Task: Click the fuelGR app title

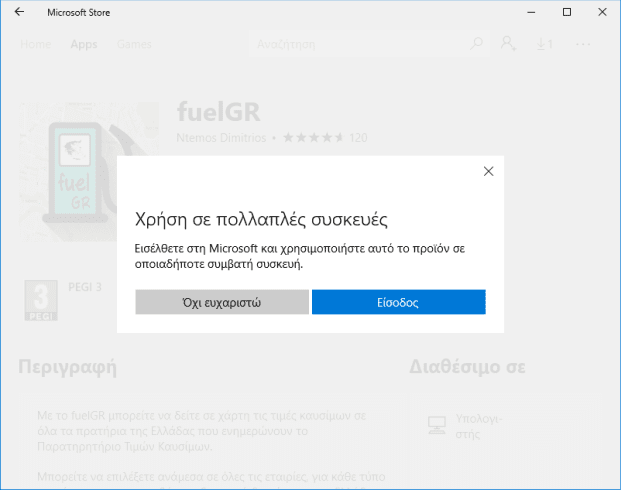Action: pyautogui.click(x=219, y=112)
